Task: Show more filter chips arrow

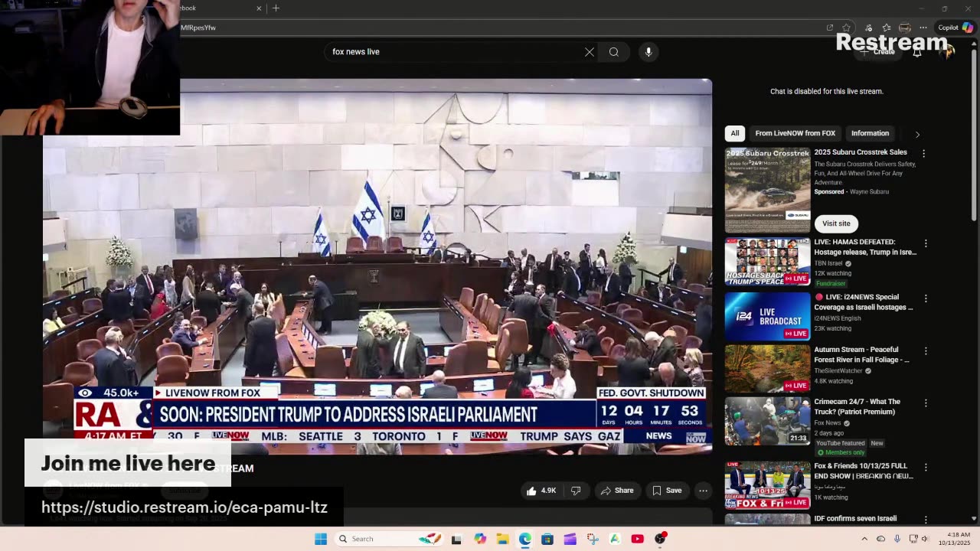Action: [917, 134]
